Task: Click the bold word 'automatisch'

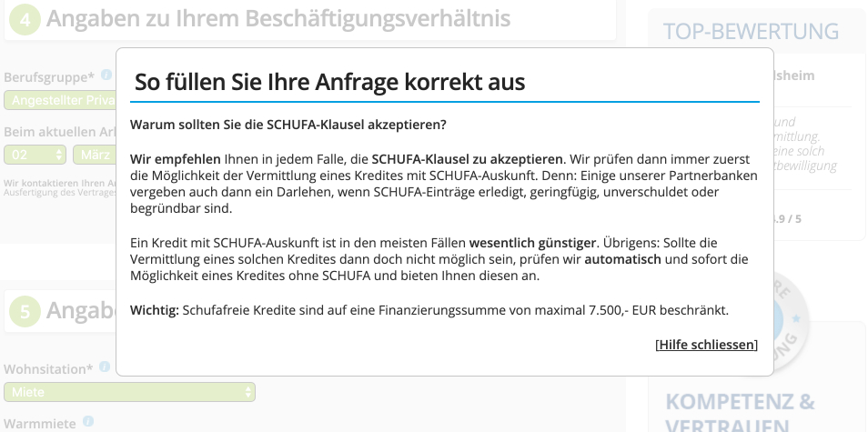Action: pyautogui.click(x=622, y=259)
